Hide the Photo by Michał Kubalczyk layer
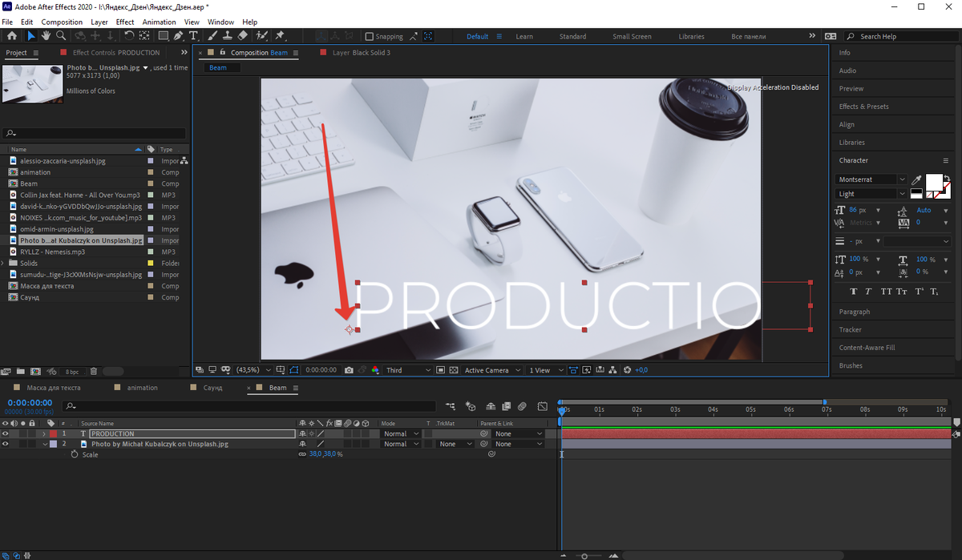 (6, 444)
